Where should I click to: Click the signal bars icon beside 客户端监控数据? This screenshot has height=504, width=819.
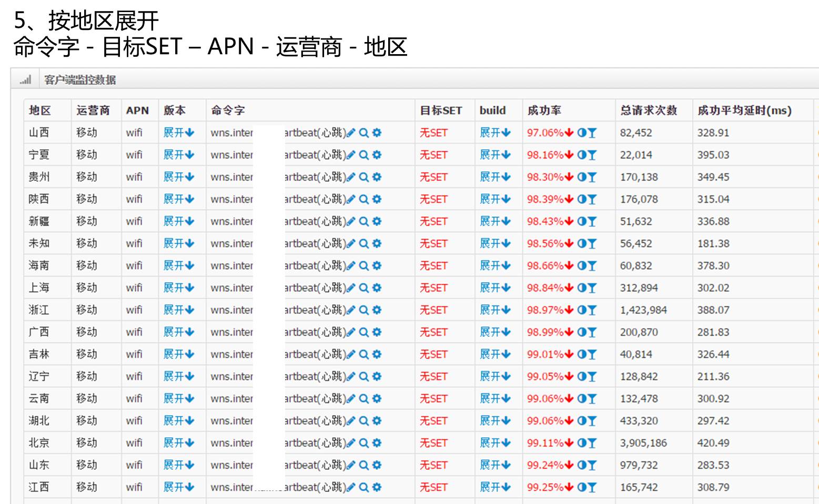pos(26,80)
